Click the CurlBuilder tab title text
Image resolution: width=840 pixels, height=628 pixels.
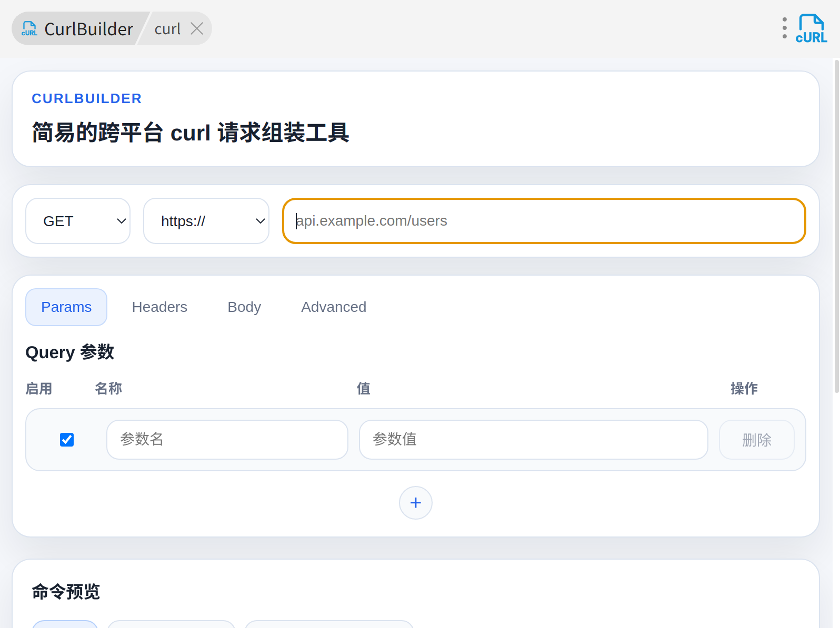[88, 29]
